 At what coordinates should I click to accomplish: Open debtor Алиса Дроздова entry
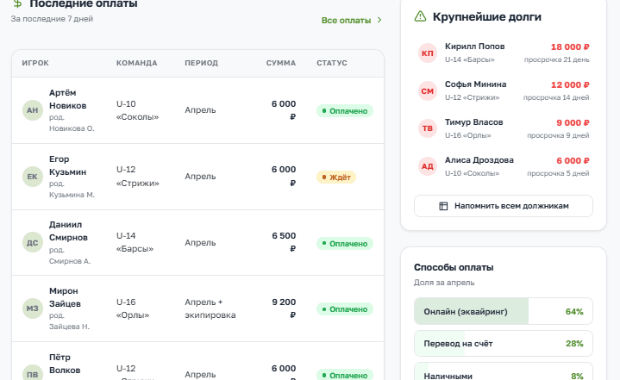pos(503,166)
